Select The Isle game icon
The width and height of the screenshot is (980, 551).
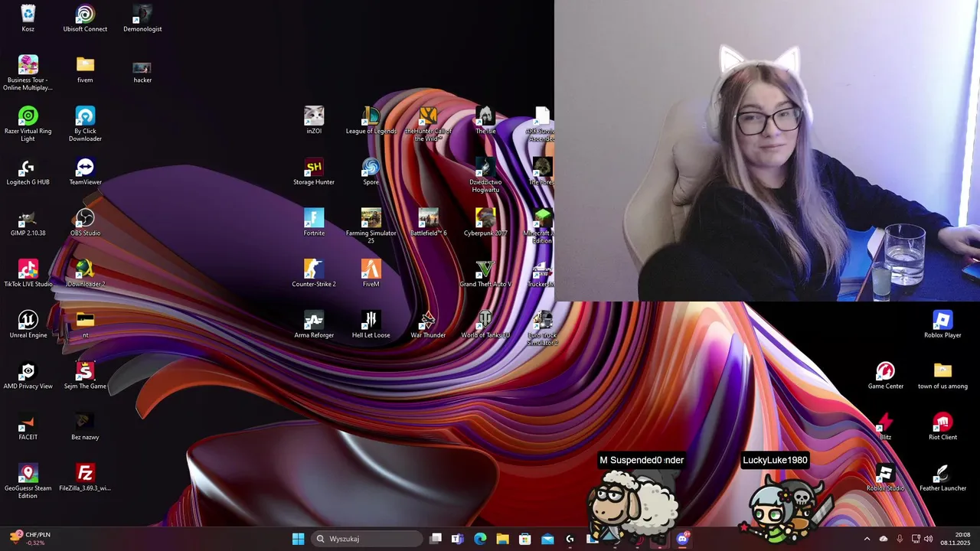coord(485,120)
